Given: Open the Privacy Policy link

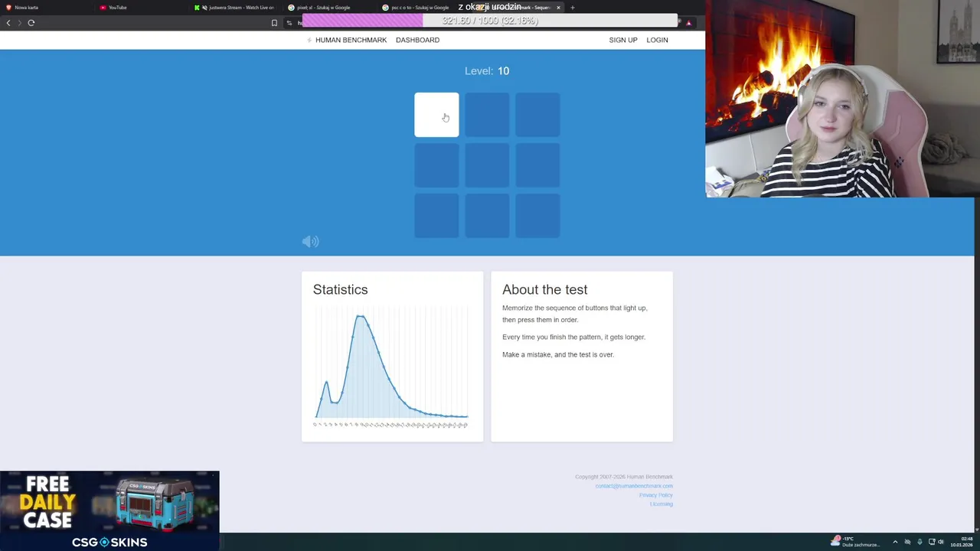Looking at the screenshot, I should pyautogui.click(x=655, y=495).
